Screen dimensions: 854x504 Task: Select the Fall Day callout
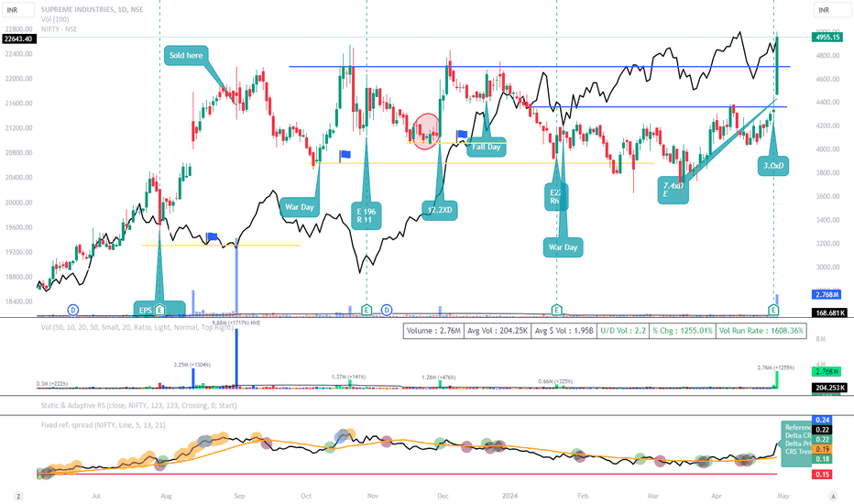coord(487,147)
